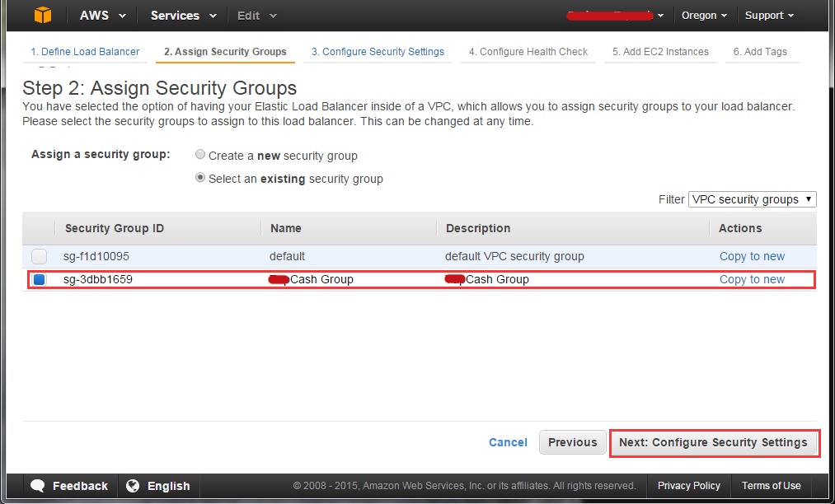Open the AWS dropdown menu
This screenshot has height=504, width=835.
click(103, 16)
